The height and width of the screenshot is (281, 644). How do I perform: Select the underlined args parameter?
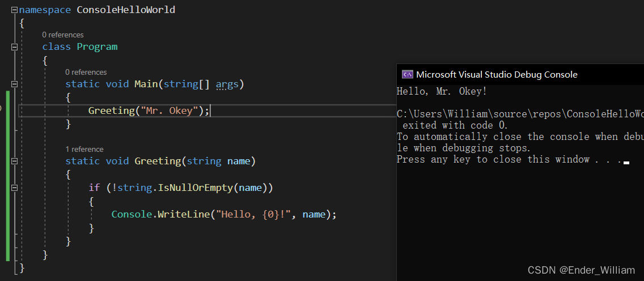[x=227, y=84]
